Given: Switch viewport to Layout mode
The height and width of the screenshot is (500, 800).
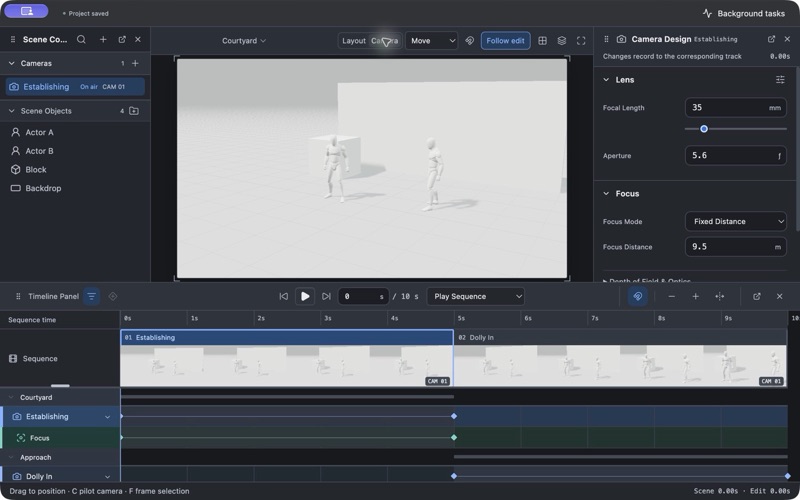Looking at the screenshot, I should 354,41.
